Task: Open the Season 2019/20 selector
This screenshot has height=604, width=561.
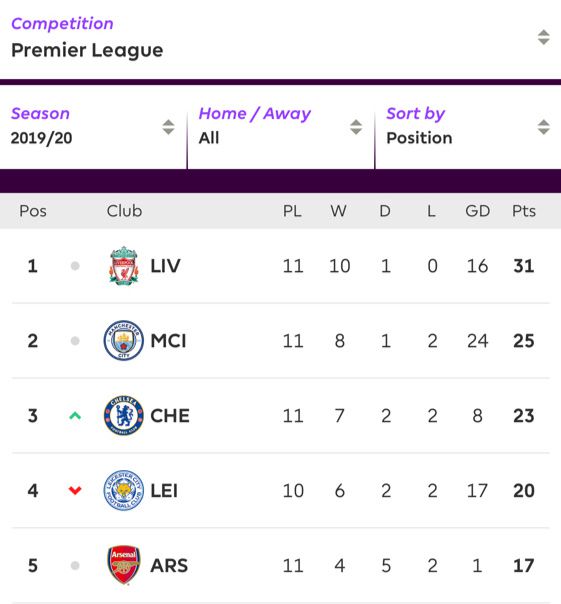Action: [x=93, y=126]
